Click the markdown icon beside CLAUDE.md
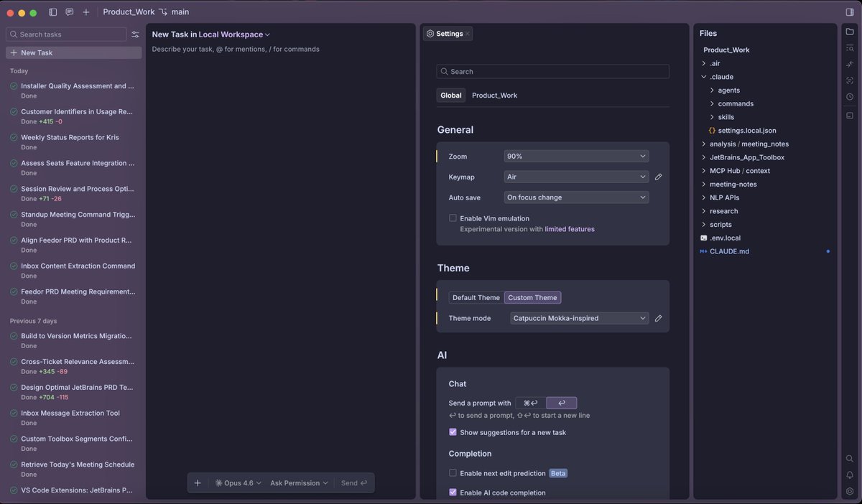862x504 pixels. point(704,251)
